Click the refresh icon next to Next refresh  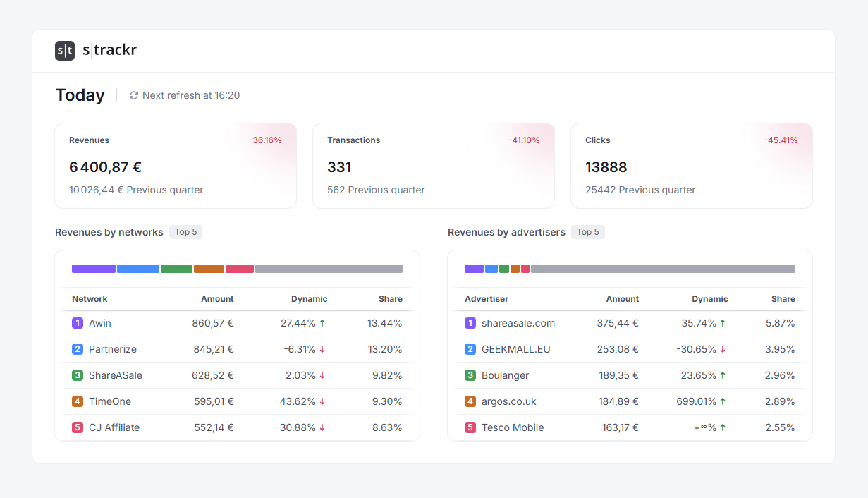[134, 95]
